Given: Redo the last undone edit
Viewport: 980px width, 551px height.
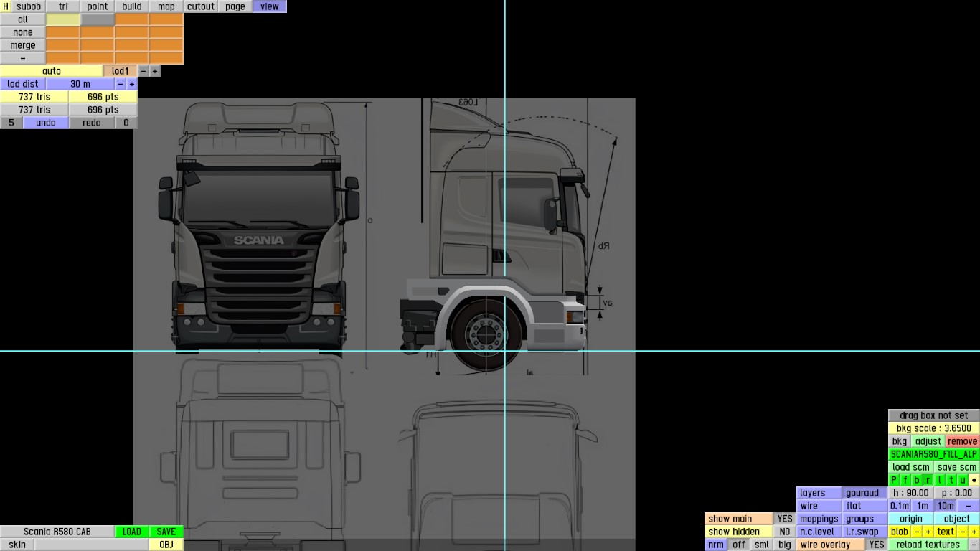Looking at the screenshot, I should click(x=92, y=123).
